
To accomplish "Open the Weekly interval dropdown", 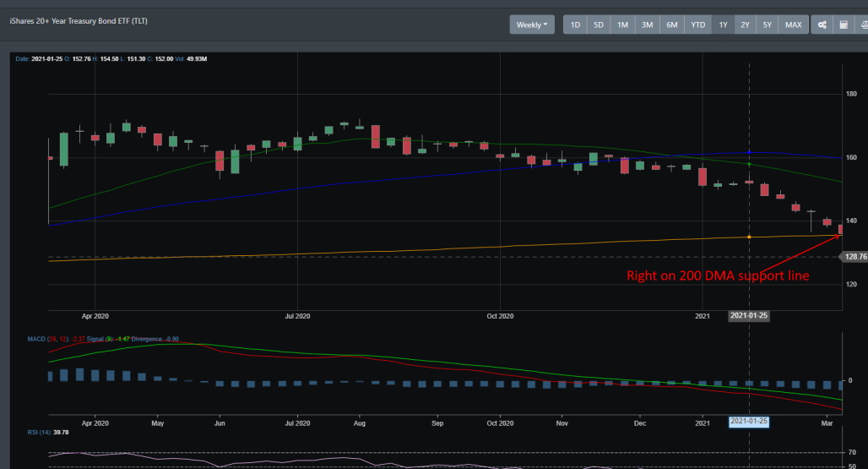I will 532,25.
